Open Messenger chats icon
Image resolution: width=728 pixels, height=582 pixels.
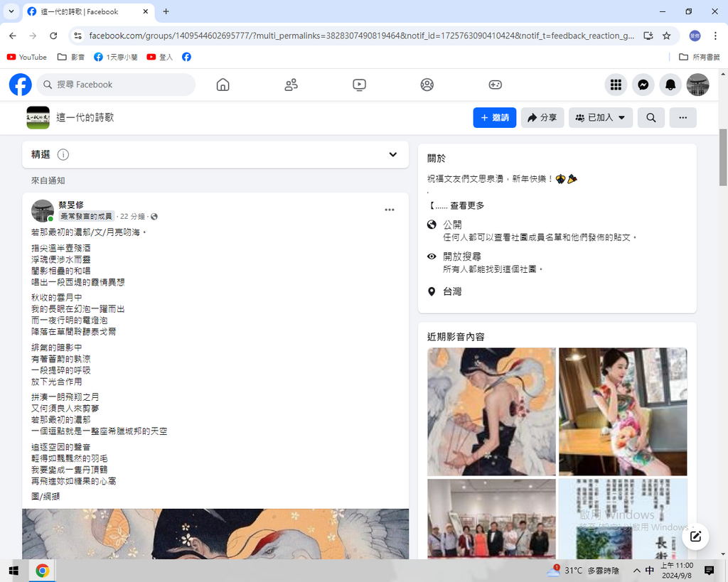click(x=643, y=85)
